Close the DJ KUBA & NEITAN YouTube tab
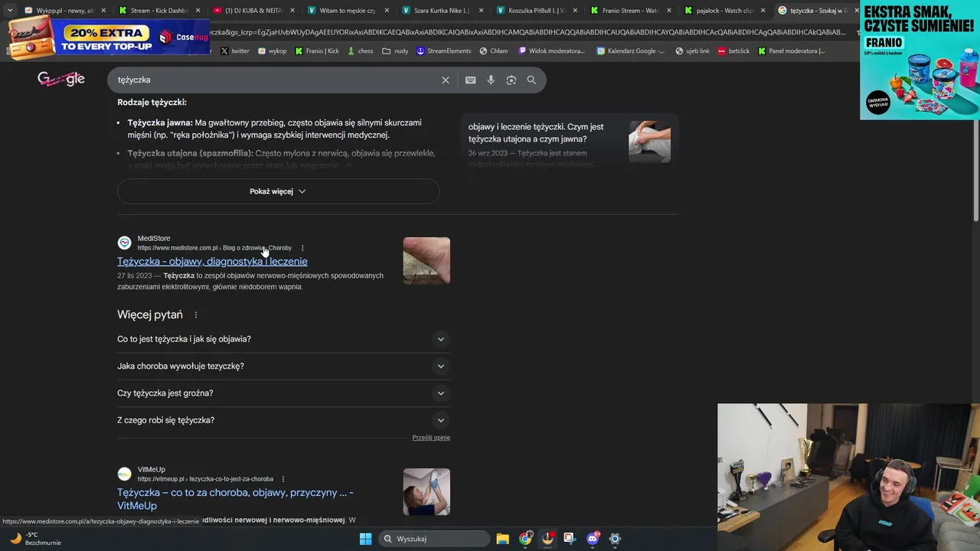980x551 pixels. point(292,11)
